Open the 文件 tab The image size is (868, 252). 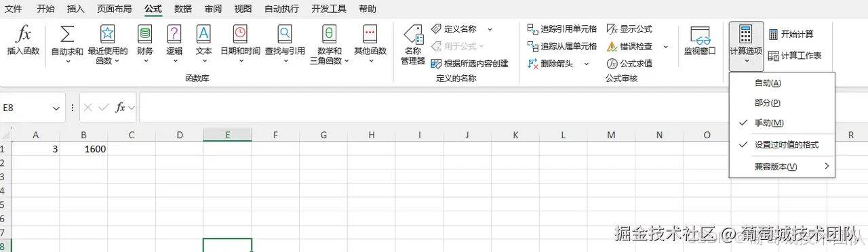[x=14, y=9]
